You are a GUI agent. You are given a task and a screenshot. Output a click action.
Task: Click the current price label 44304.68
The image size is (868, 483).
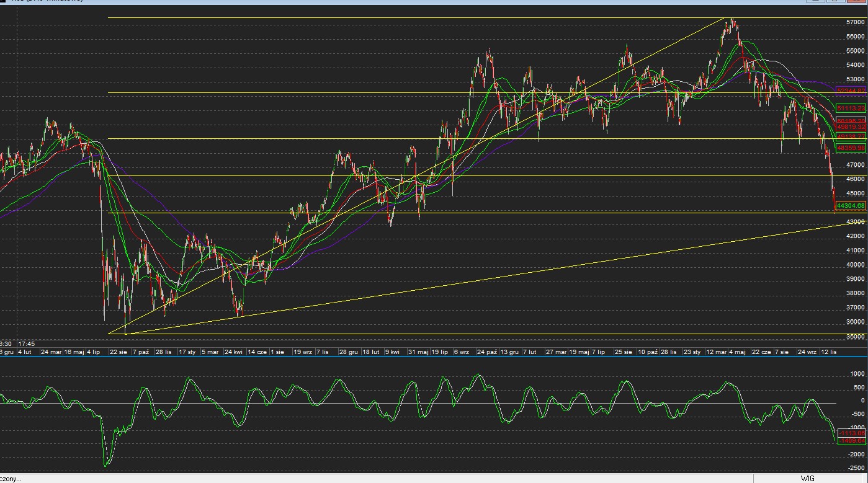[851, 206]
